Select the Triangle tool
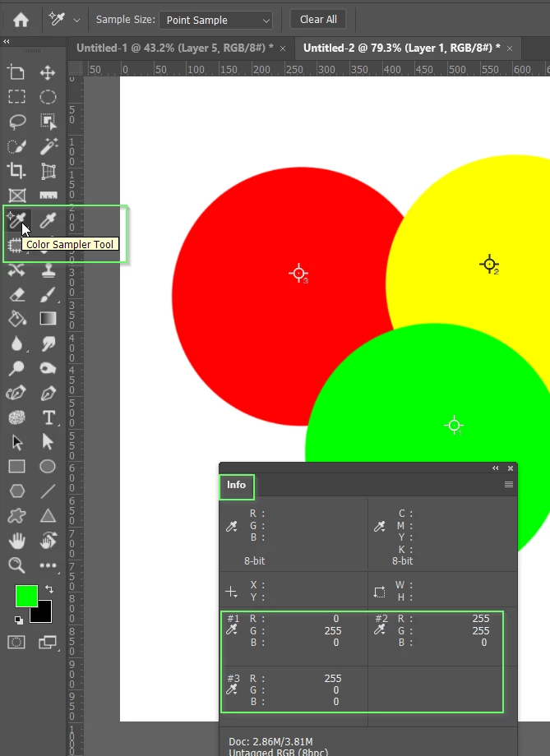Screen dimensions: 550x756 [x=48, y=516]
